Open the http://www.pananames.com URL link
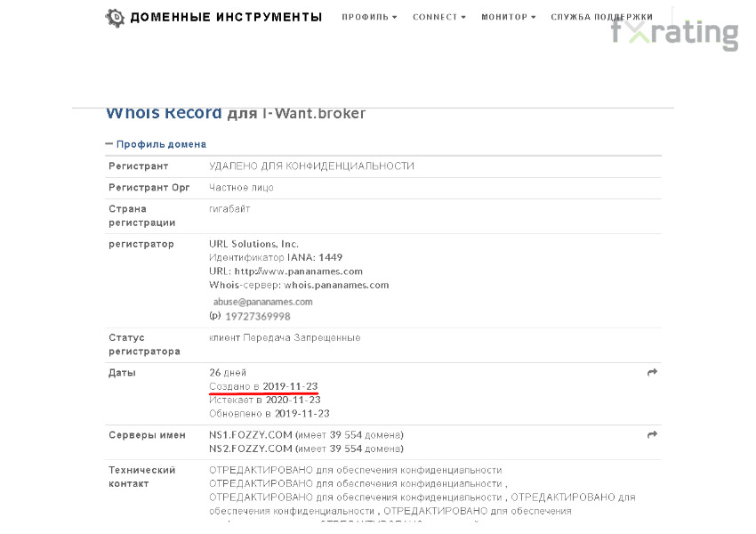 (x=299, y=271)
